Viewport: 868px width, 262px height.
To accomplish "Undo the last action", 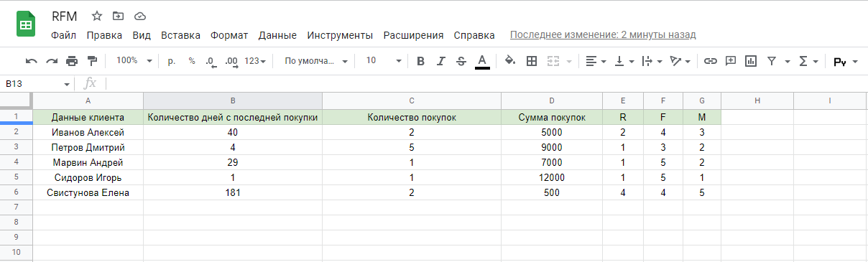I will coord(32,61).
